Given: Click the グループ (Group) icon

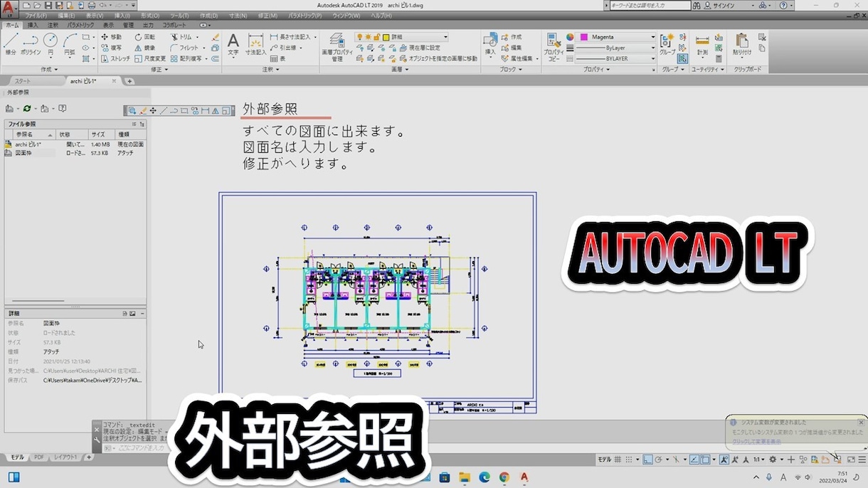Looking at the screenshot, I should click(x=667, y=44).
